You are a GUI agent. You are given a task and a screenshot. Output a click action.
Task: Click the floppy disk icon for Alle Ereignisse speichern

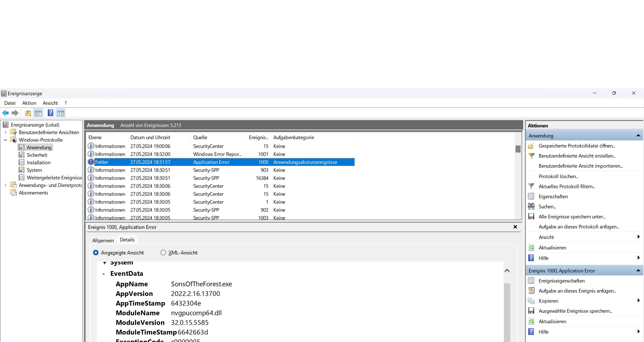(x=531, y=216)
